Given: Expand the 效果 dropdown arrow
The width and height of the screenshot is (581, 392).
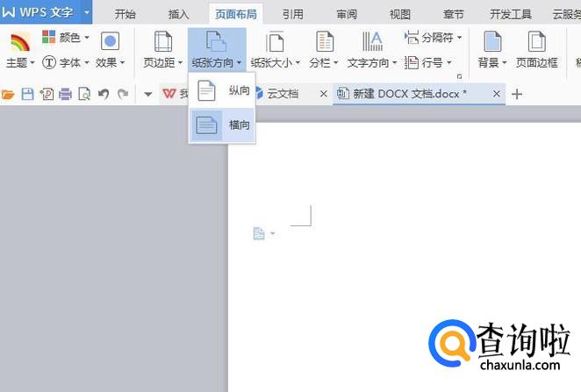Looking at the screenshot, I should 122,63.
